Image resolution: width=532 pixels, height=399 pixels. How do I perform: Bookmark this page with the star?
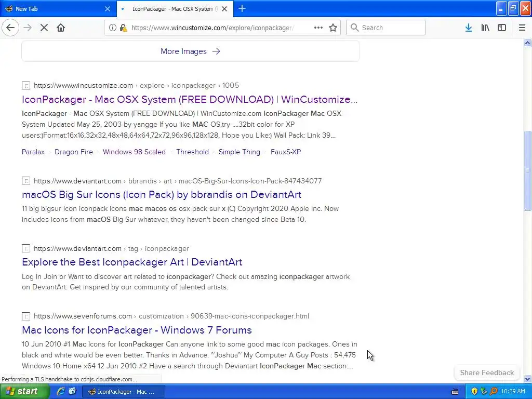pyautogui.click(x=333, y=28)
